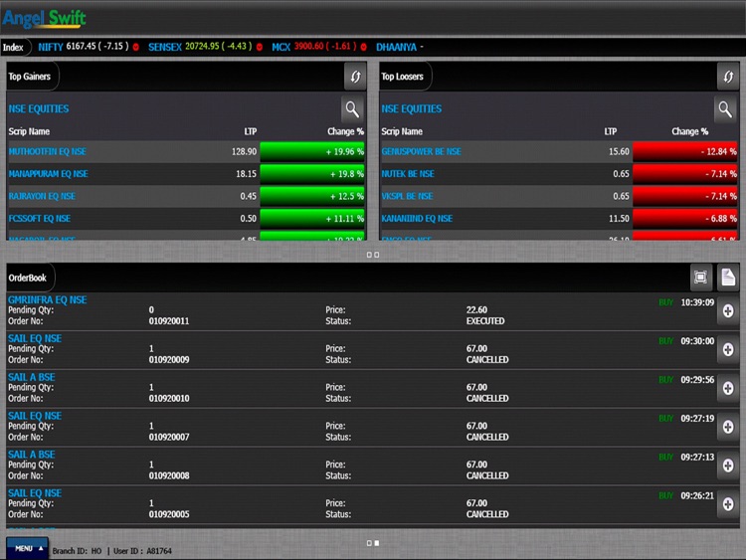Switch to second page dot above OrderBook

(x=377, y=255)
